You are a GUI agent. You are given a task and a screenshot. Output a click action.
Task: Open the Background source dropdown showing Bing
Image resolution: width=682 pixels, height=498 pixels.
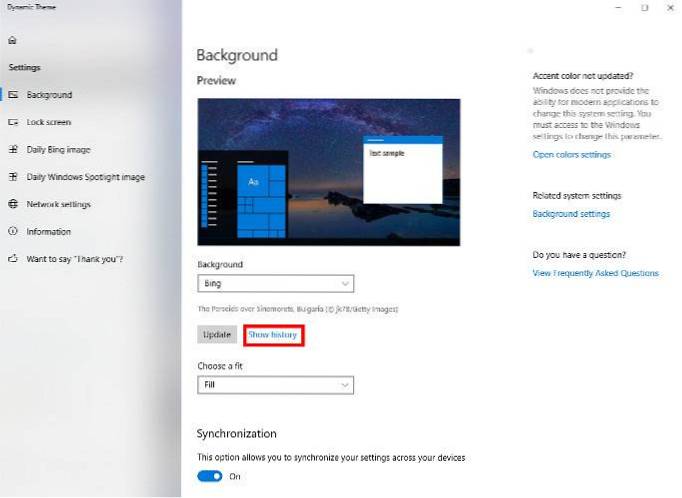(x=275, y=284)
